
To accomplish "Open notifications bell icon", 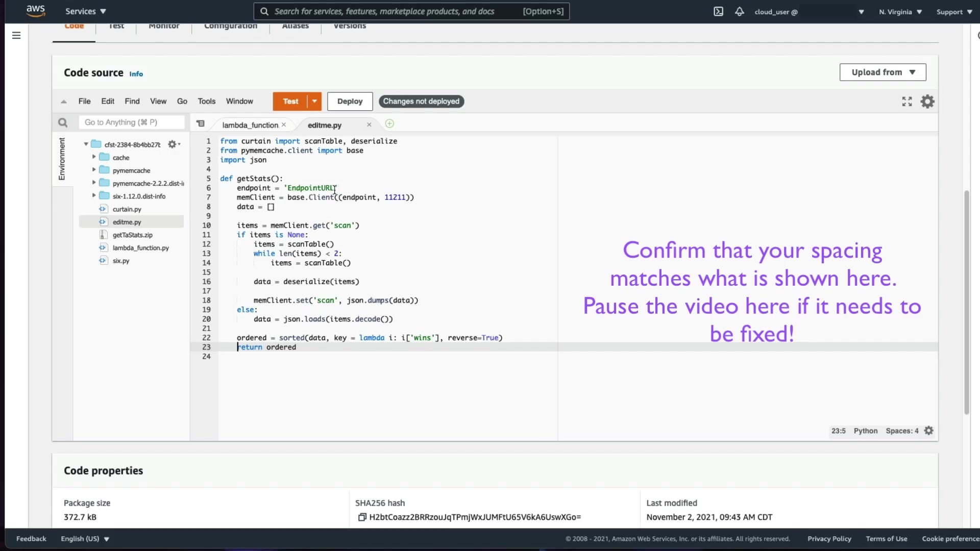I will [739, 11].
